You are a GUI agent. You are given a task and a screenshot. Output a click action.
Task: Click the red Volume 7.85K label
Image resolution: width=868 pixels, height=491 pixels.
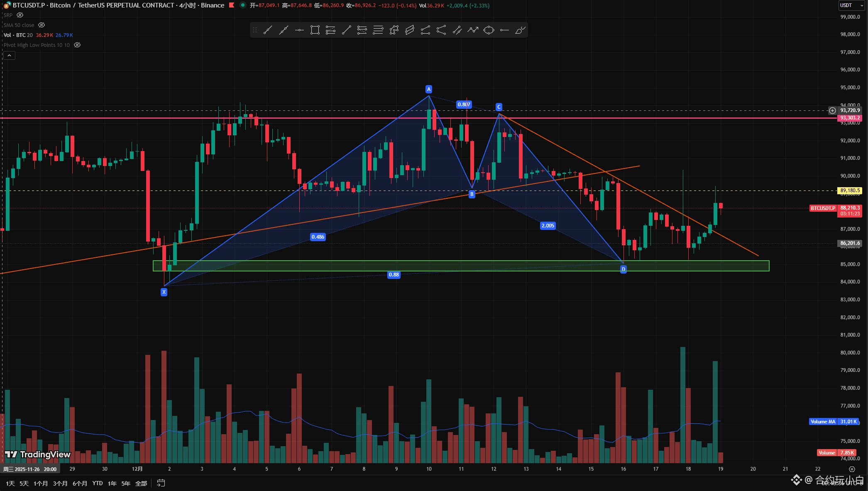click(x=837, y=452)
